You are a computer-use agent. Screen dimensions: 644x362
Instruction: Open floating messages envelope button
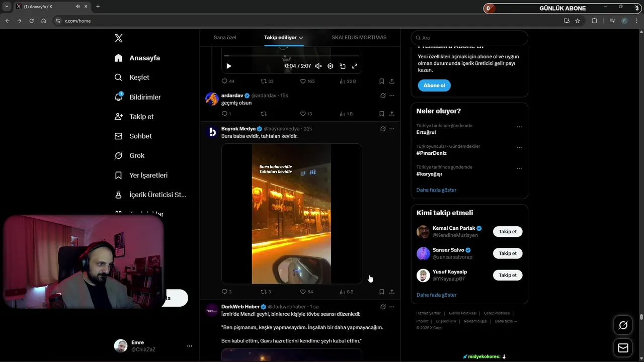(623, 348)
